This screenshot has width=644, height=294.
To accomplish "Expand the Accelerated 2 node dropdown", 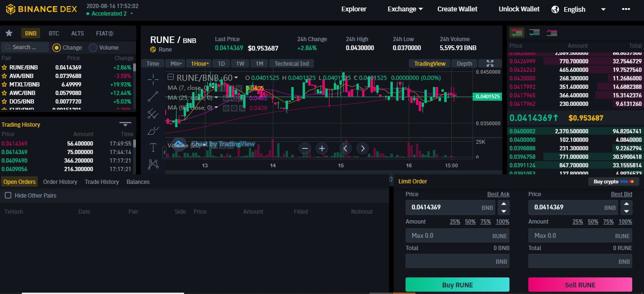I will coord(131,14).
